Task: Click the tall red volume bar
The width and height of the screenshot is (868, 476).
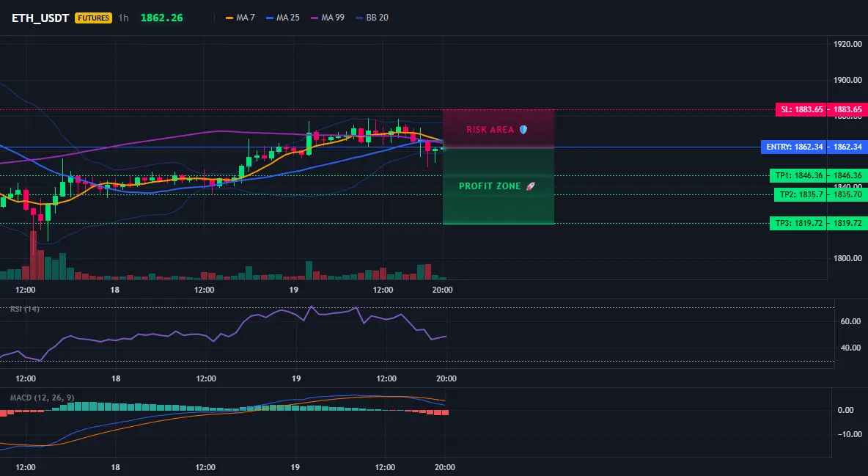Action: [x=33, y=255]
